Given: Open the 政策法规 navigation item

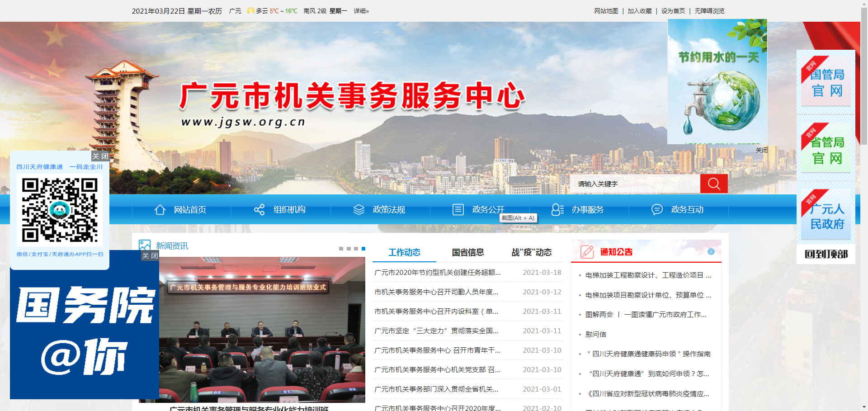Looking at the screenshot, I should coord(389,210).
